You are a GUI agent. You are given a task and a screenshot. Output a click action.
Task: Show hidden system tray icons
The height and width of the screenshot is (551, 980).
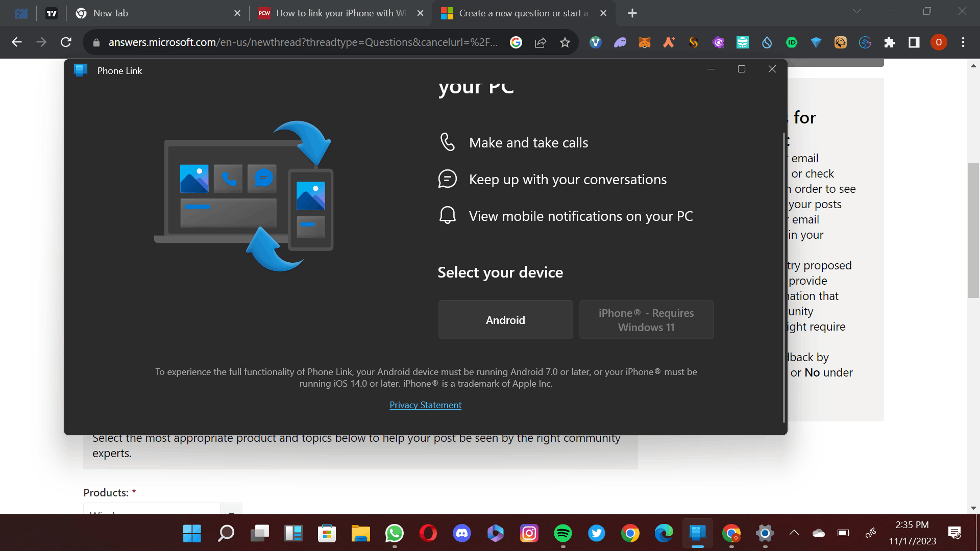coord(794,533)
